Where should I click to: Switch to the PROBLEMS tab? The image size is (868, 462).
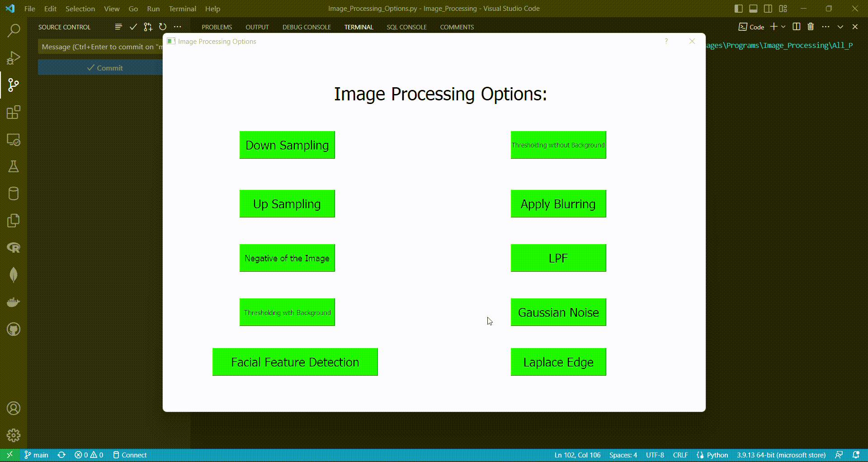217,27
